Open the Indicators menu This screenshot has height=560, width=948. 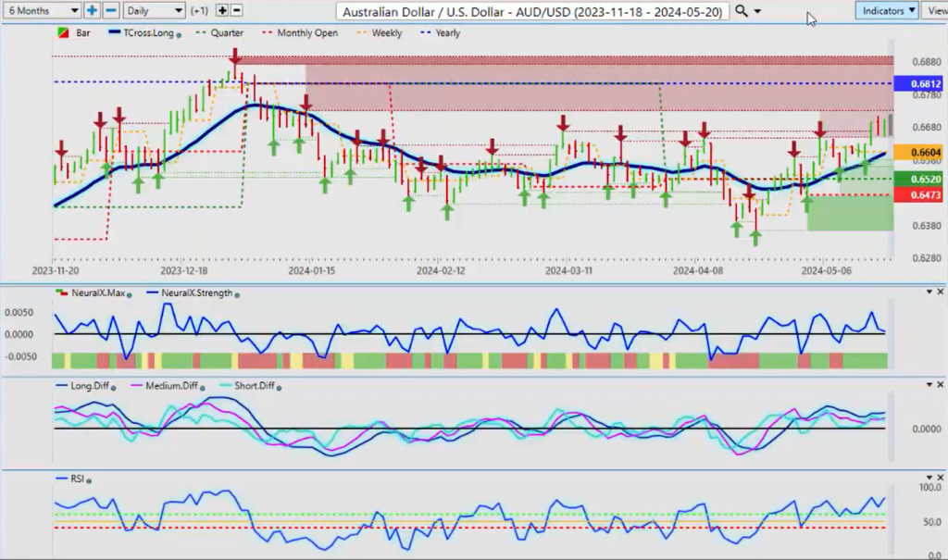tap(886, 10)
